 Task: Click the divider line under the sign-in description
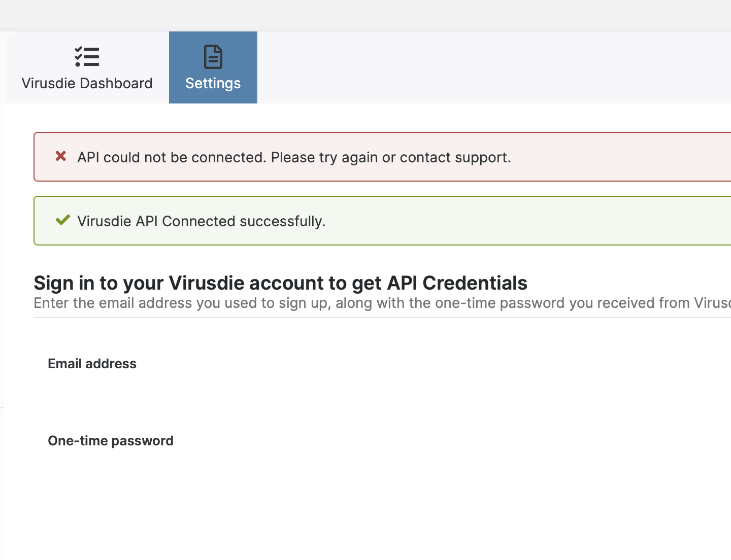[x=382, y=318]
